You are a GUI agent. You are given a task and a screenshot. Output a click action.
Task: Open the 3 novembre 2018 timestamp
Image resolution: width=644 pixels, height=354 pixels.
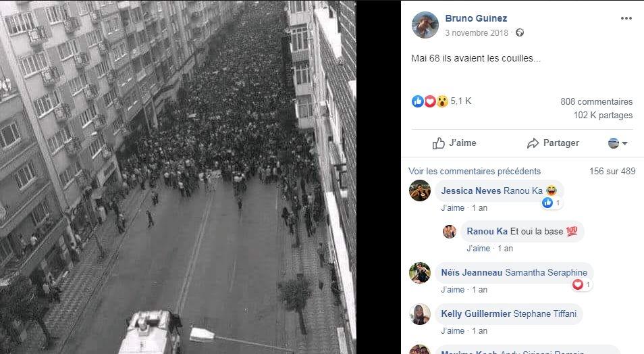click(477, 33)
